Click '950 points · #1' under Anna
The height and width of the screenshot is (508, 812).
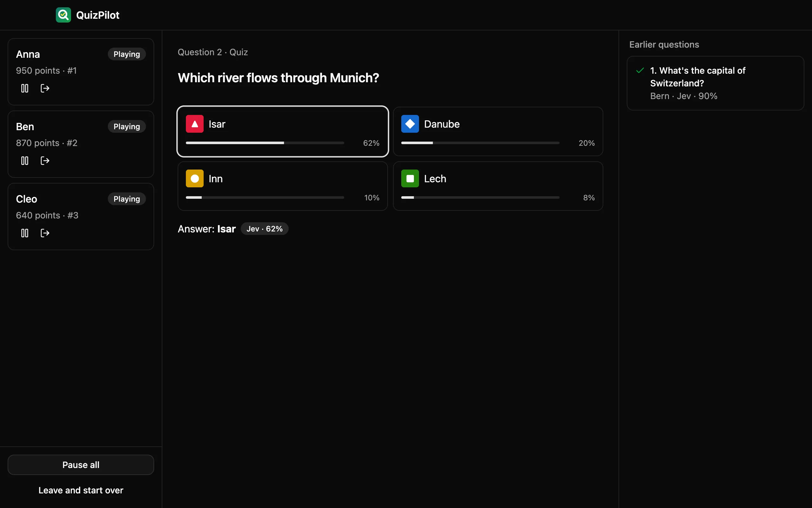pyautogui.click(x=46, y=70)
